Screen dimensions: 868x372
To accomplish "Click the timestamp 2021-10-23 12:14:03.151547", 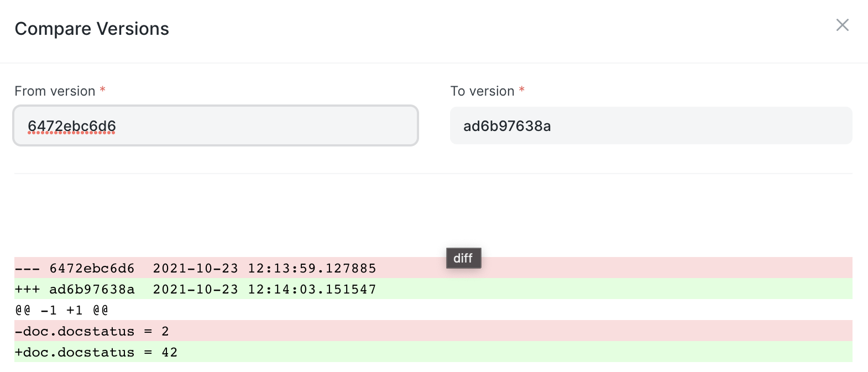I will [x=264, y=289].
